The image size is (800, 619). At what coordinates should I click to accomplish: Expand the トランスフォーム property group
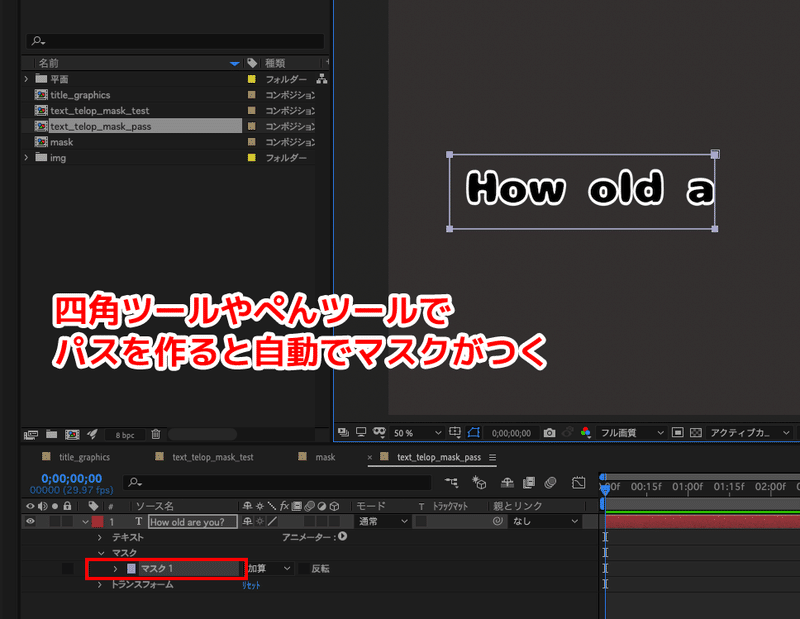(x=100, y=585)
